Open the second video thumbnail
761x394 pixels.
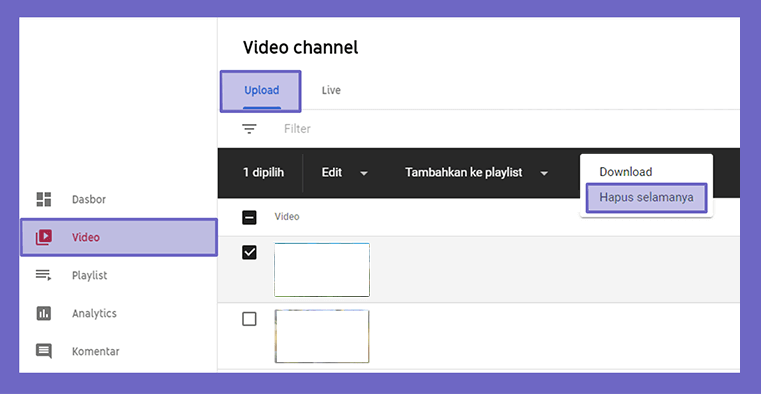click(322, 336)
